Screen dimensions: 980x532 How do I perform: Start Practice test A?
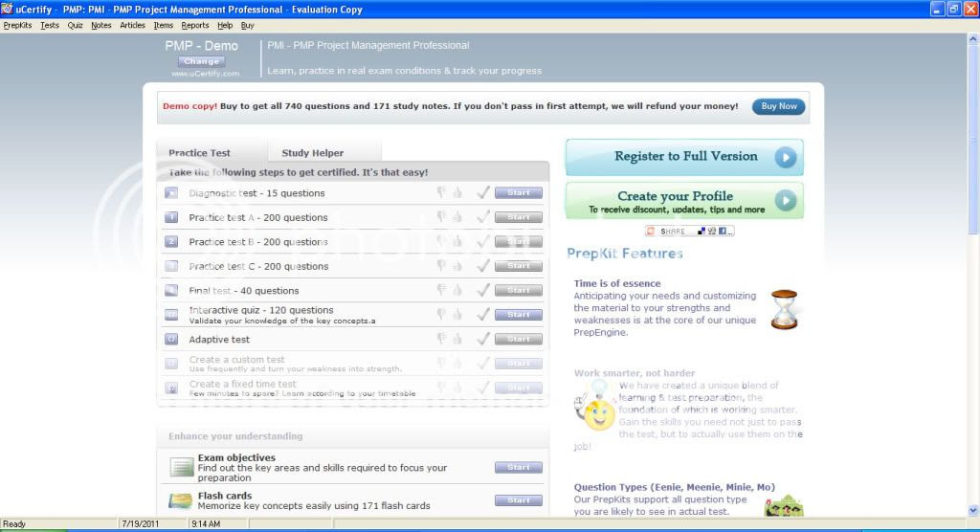click(x=518, y=217)
